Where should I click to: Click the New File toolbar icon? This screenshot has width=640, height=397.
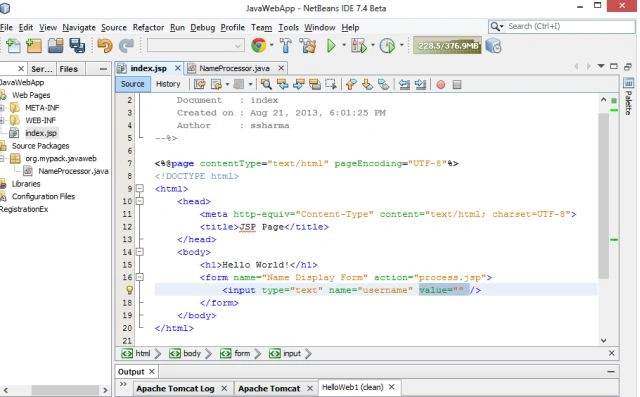pyautogui.click(x=13, y=46)
